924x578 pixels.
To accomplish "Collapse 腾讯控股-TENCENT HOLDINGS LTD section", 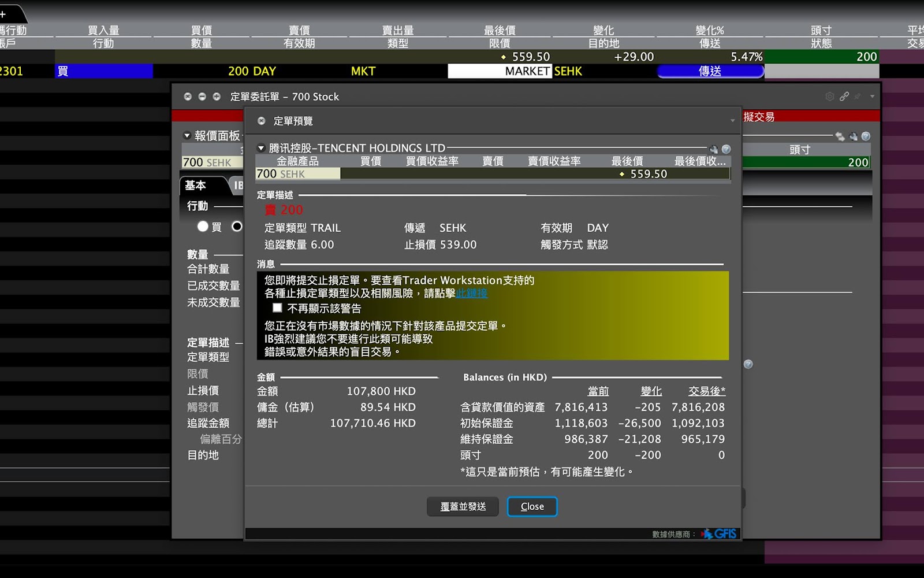I will click(261, 148).
